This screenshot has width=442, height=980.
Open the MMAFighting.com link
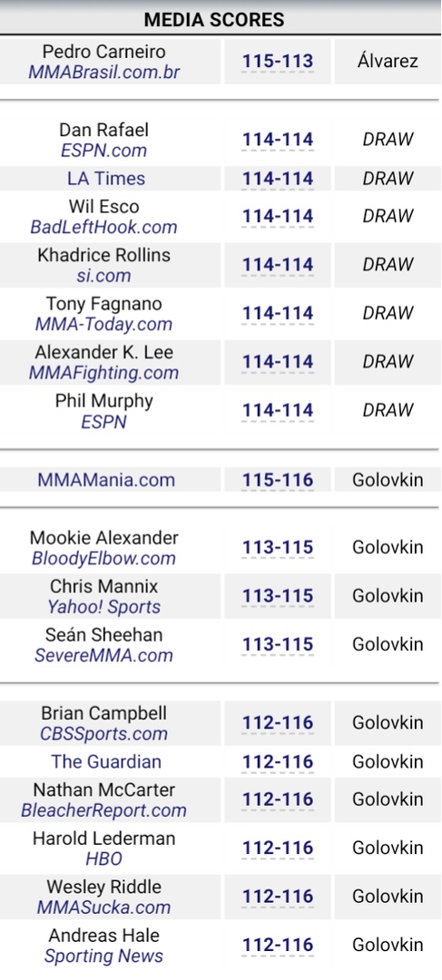[x=103, y=373]
